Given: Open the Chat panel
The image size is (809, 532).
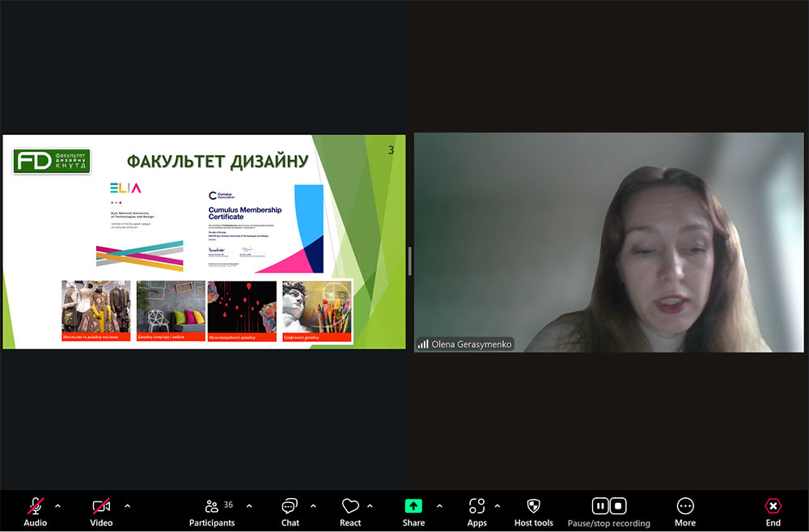Looking at the screenshot, I should tap(290, 512).
